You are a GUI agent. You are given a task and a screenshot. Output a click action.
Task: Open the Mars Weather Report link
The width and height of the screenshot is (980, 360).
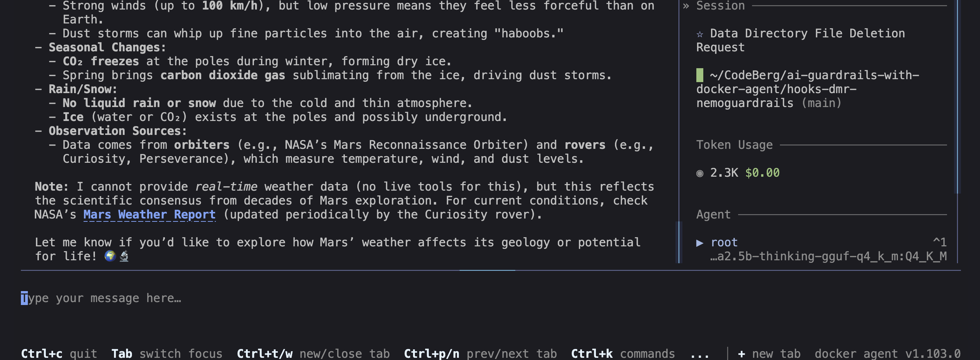150,214
